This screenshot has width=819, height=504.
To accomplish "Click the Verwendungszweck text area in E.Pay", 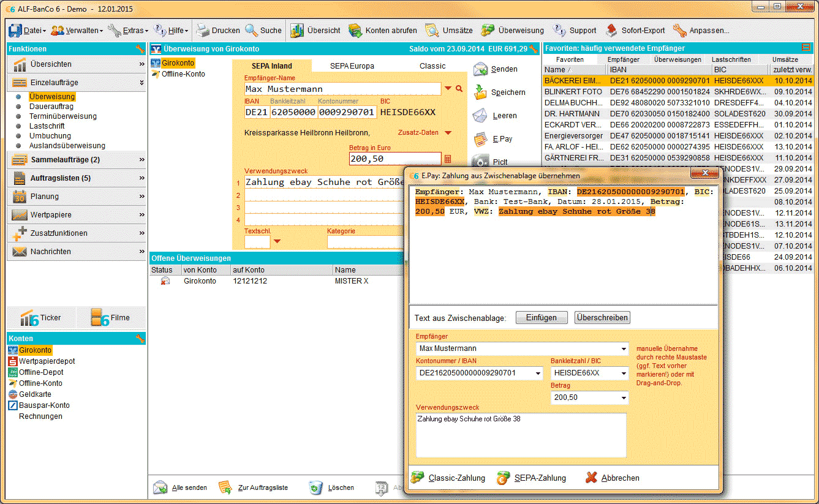I will [x=521, y=435].
